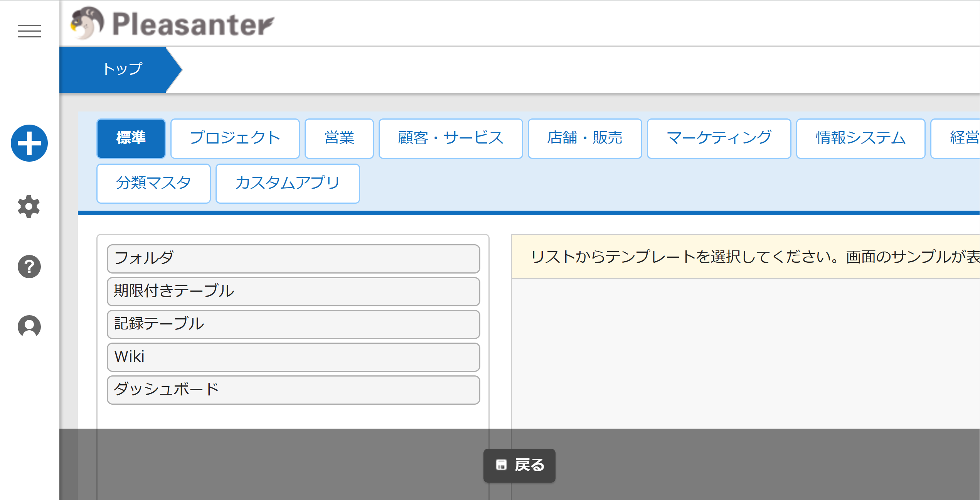
Task: Select the 顧客・サービス tab
Action: tap(450, 139)
